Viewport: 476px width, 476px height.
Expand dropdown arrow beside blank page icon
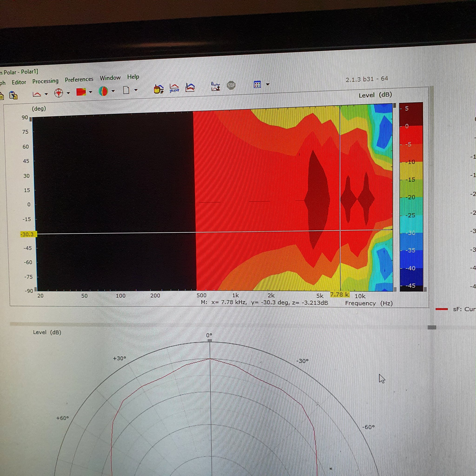click(x=136, y=90)
